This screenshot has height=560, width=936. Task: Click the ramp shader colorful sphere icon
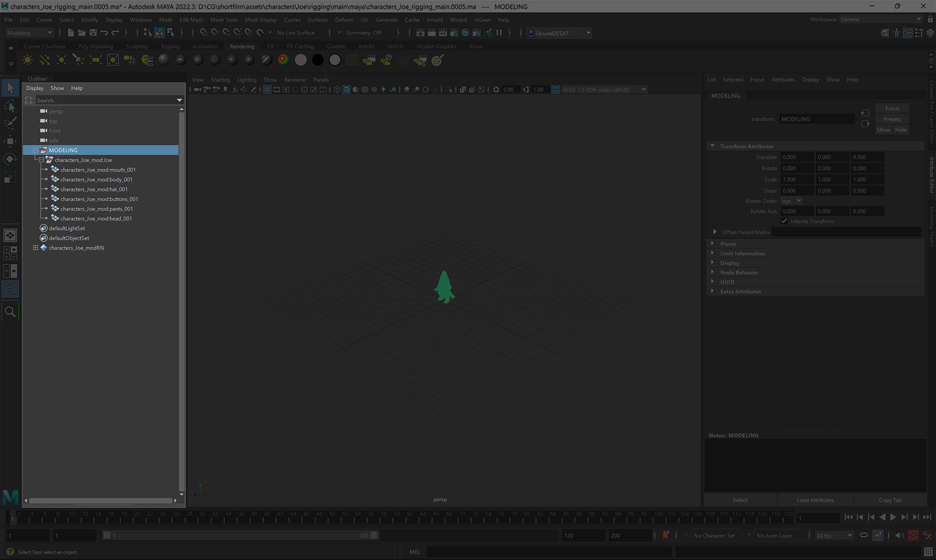(283, 60)
